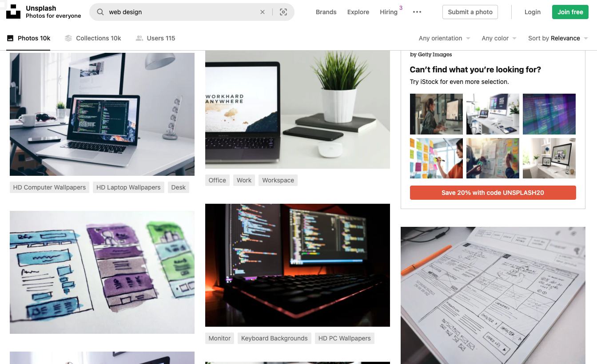Open visual search camera icon
The image size is (597, 364).
(x=283, y=12)
